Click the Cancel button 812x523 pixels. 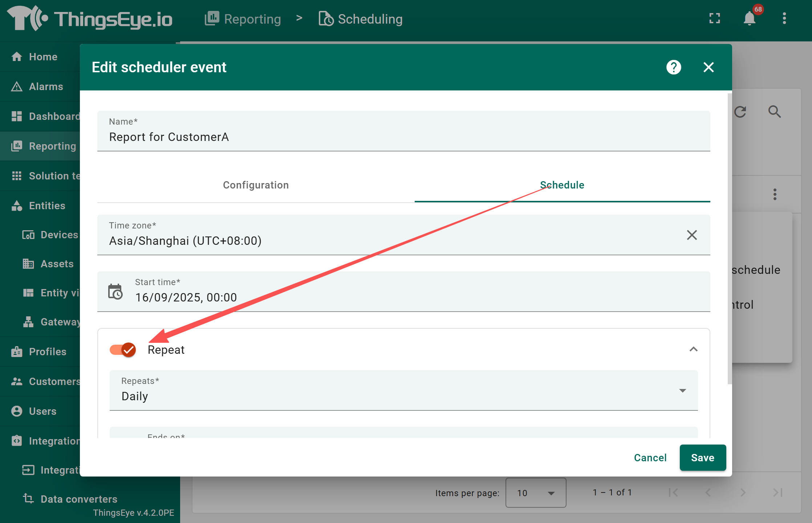click(x=650, y=458)
